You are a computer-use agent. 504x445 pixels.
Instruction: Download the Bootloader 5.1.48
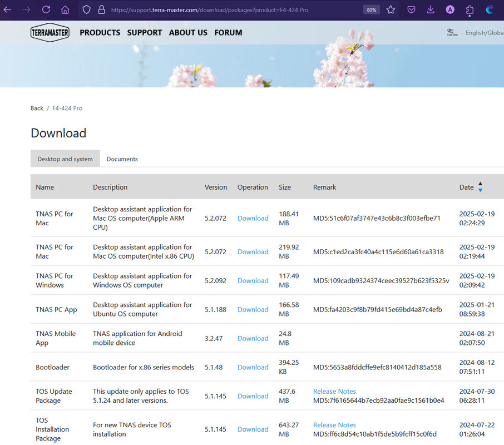click(x=253, y=367)
